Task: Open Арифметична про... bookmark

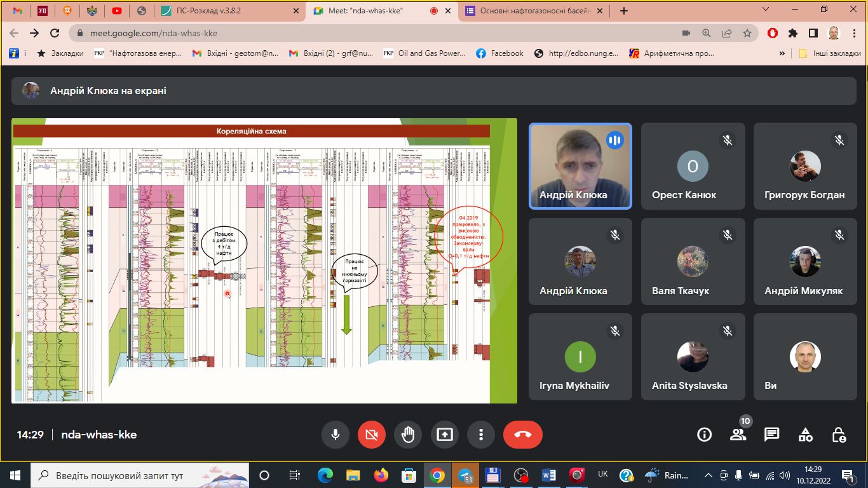Action: (x=672, y=53)
